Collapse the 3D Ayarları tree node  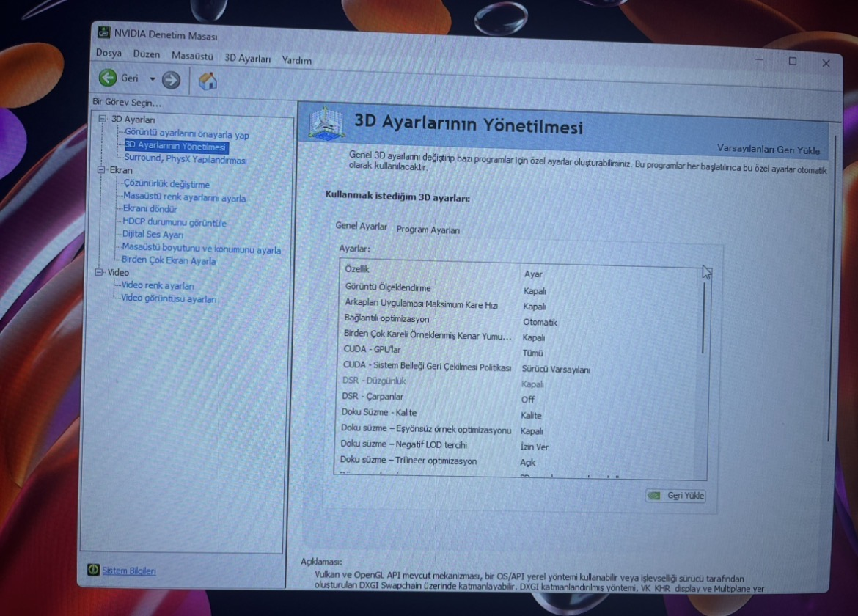tap(103, 118)
